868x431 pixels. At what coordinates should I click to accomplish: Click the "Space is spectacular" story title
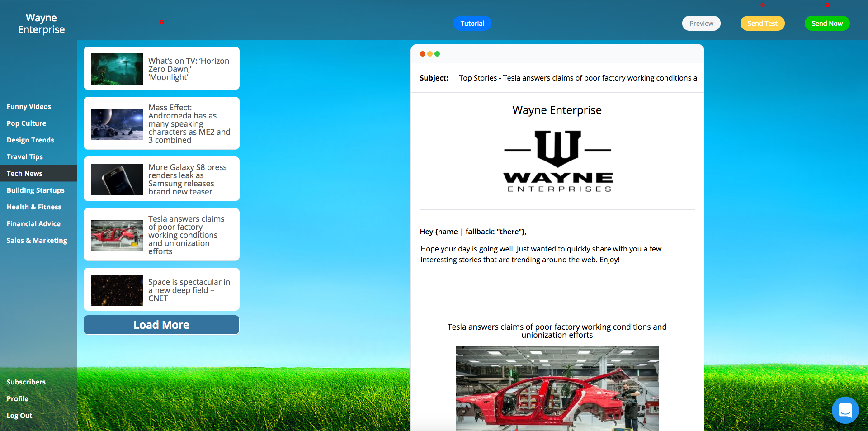point(189,290)
